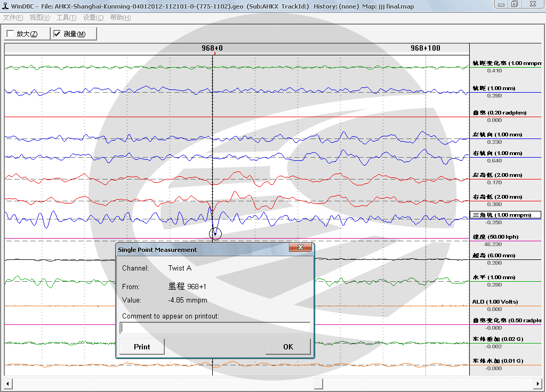
Task: Click the Twist A channel name in dialog
Action: click(180, 268)
